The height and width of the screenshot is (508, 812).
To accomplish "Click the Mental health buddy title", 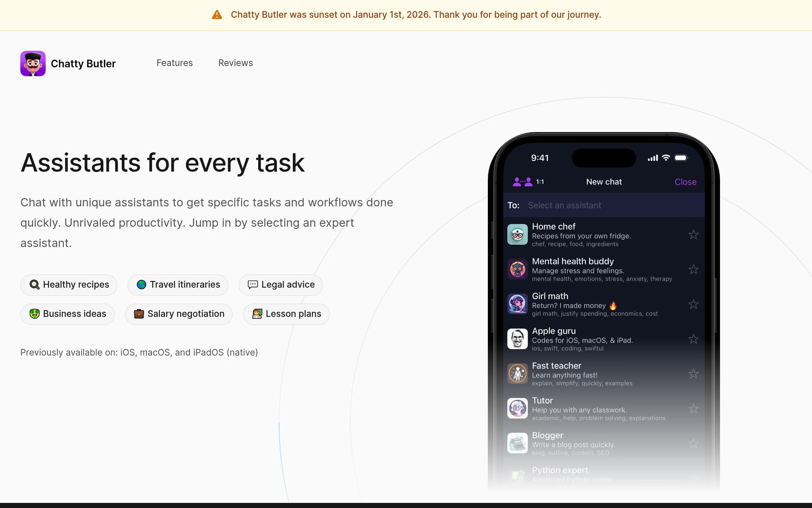I will (x=573, y=261).
